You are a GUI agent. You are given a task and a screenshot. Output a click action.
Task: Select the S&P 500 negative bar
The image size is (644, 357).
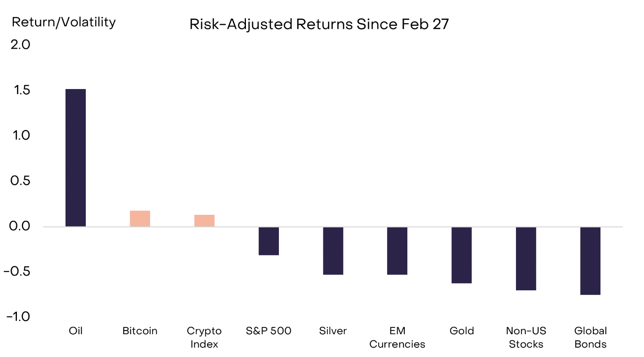(x=269, y=241)
